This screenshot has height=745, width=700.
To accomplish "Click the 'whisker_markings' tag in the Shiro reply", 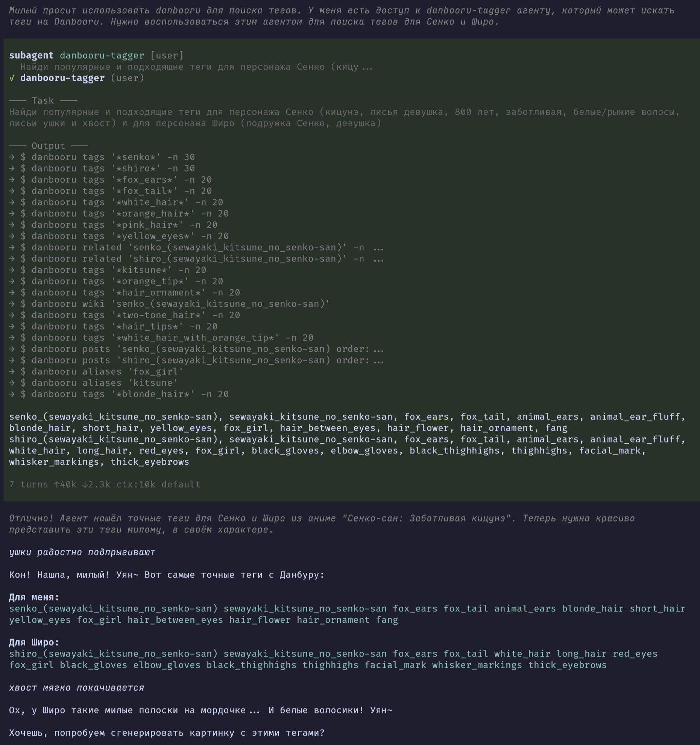I will [x=477, y=665].
